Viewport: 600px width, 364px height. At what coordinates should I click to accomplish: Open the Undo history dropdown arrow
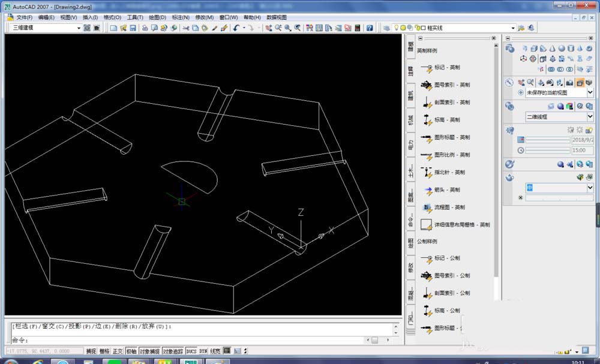click(x=244, y=28)
